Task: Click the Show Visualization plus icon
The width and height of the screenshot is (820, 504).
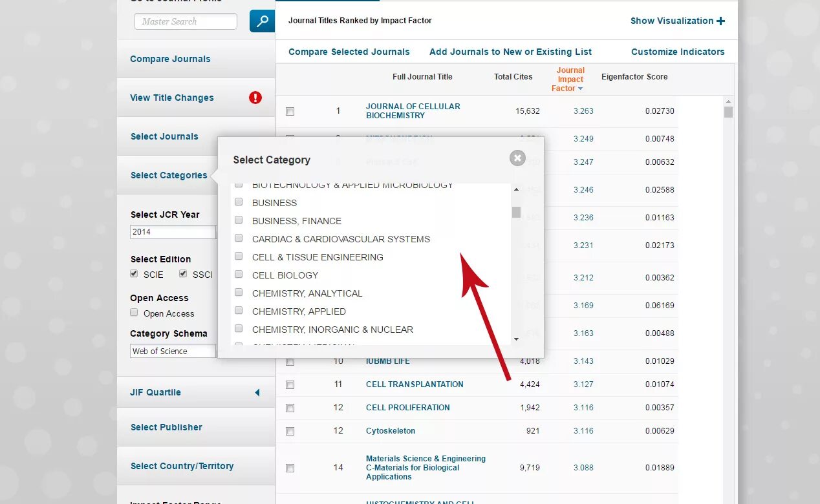Action: [720, 21]
